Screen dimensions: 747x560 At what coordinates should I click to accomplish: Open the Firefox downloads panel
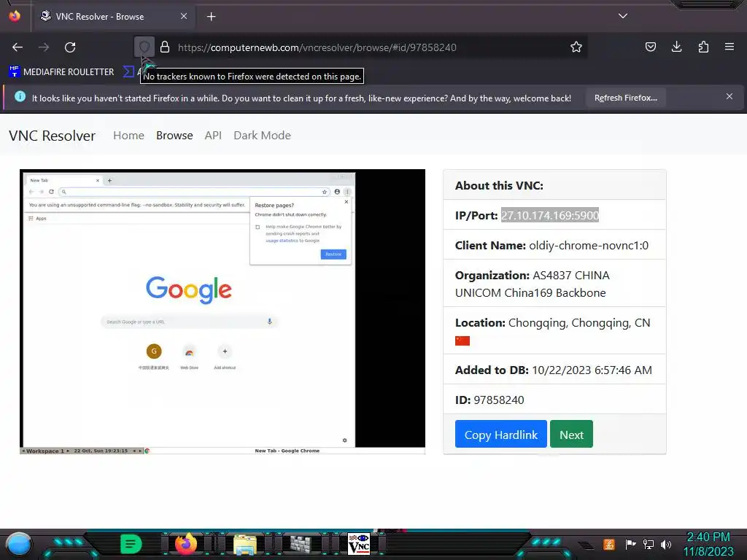[x=676, y=47]
